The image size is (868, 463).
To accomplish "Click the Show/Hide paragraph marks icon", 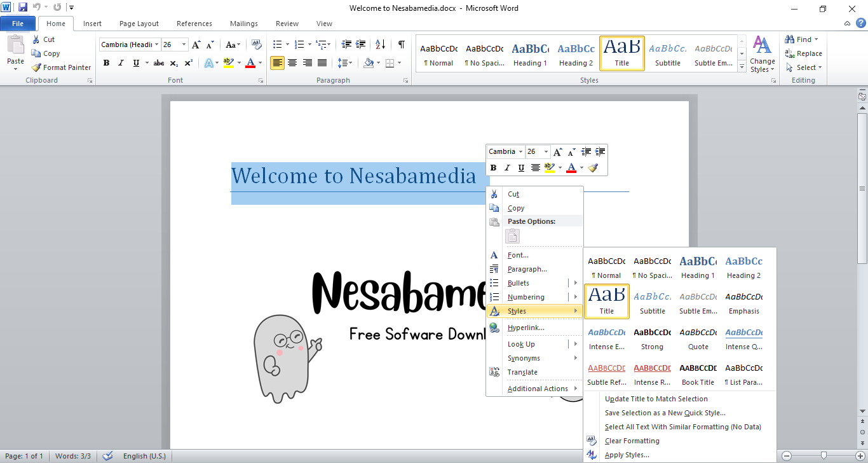I will point(401,45).
